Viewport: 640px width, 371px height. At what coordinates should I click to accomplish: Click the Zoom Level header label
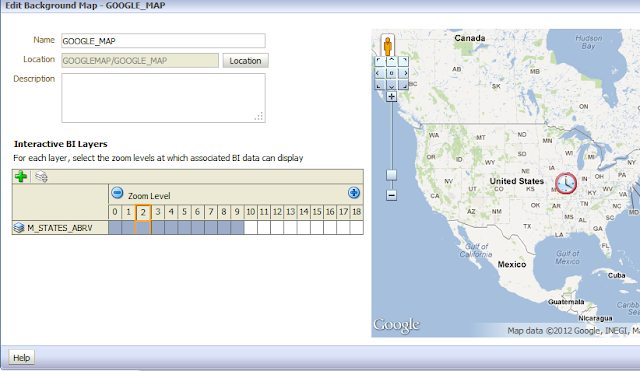pos(149,196)
